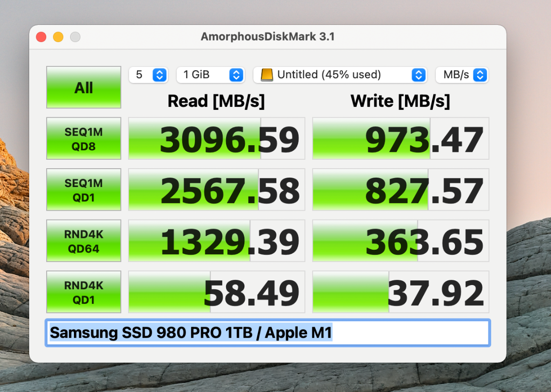Choose a disk from the Untitled (45% used) dropdown

pyautogui.click(x=340, y=75)
